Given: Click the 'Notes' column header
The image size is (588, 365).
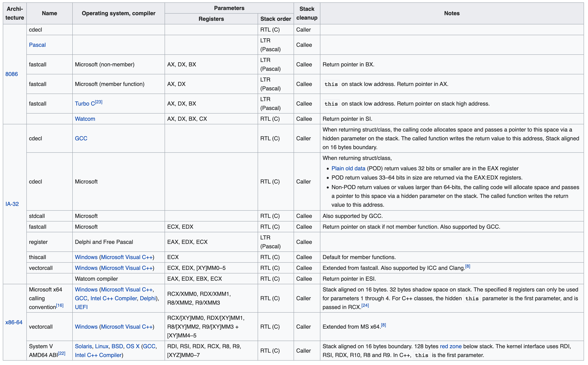Looking at the screenshot, I should pos(452,13).
